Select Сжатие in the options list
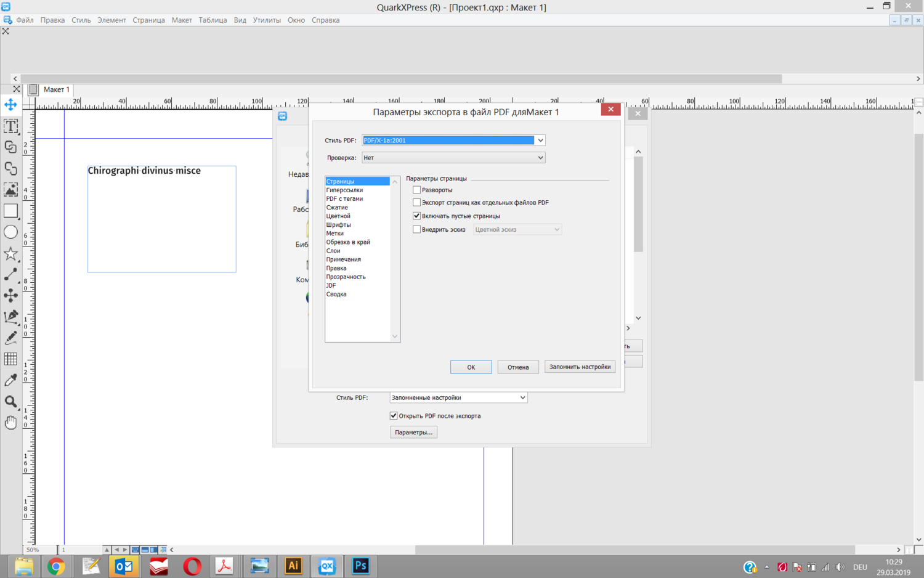Viewport: 924px width, 578px height. tap(337, 208)
